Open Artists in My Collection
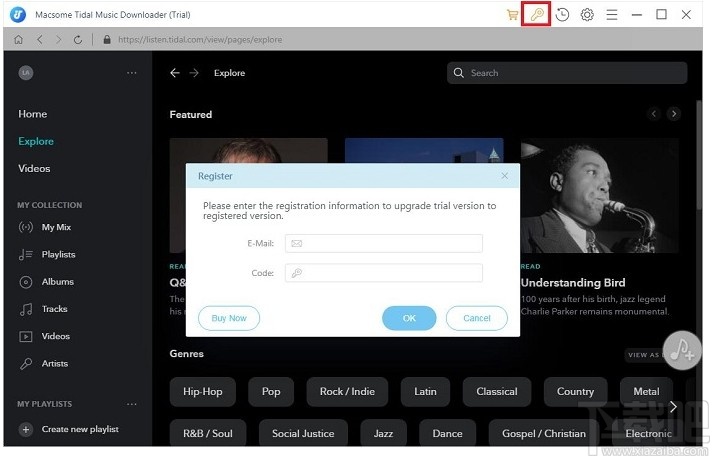 point(55,363)
